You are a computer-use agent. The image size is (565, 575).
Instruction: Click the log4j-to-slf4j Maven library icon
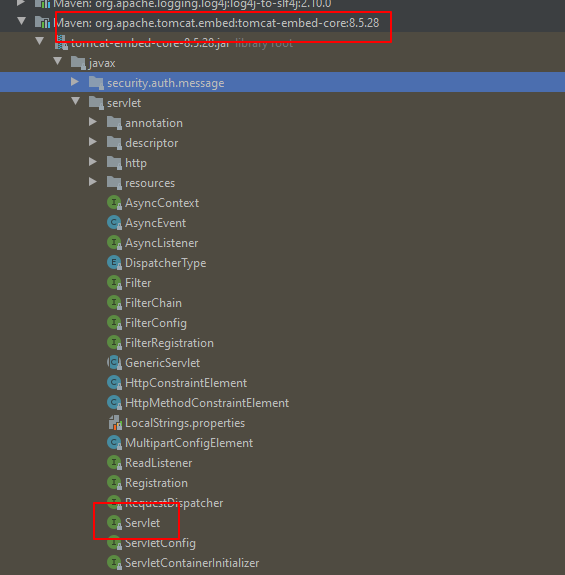[x=43, y=4]
